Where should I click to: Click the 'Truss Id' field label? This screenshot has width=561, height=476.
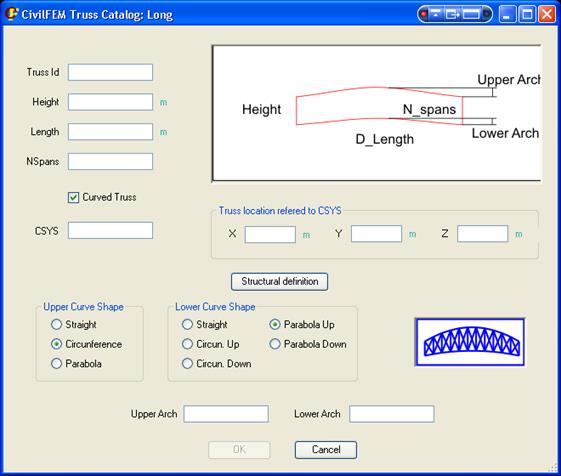(x=43, y=72)
